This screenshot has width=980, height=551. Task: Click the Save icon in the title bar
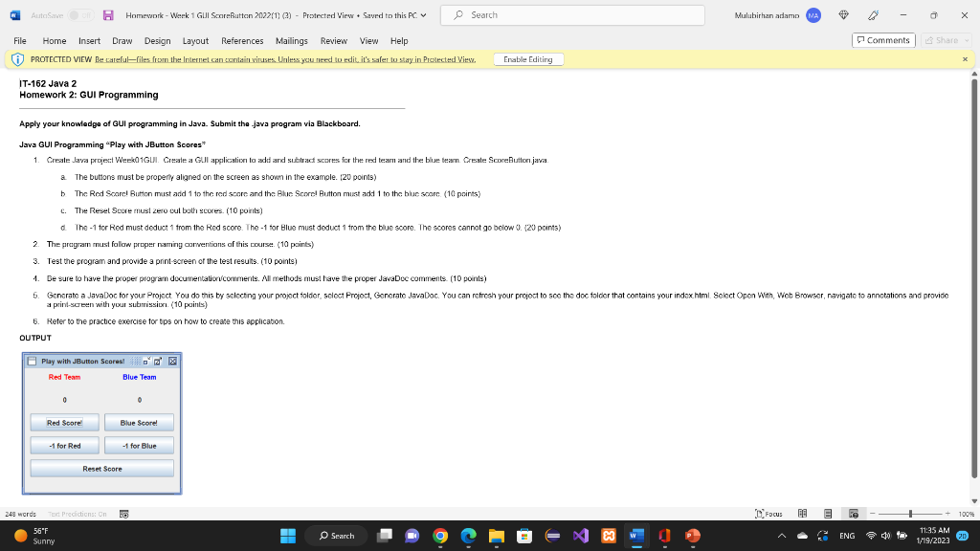tap(107, 14)
